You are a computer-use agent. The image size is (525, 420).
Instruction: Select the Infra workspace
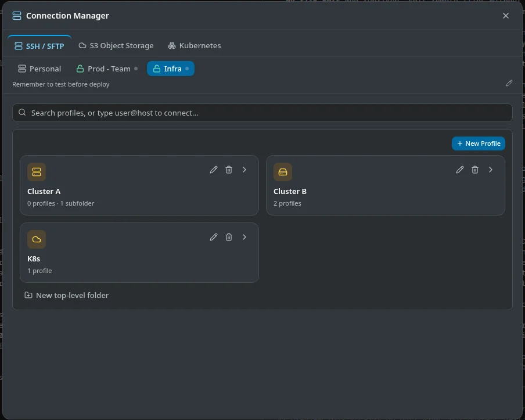171,69
